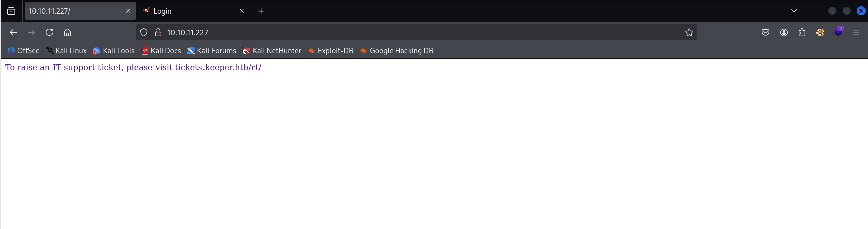868x229 pixels.
Task: View insecure connection lock info
Action: coord(158,32)
